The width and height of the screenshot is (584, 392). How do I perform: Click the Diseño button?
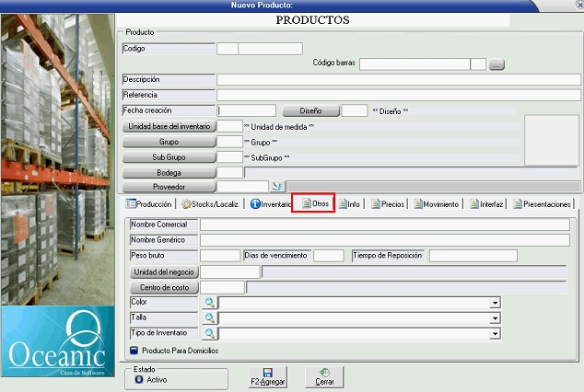(x=310, y=110)
